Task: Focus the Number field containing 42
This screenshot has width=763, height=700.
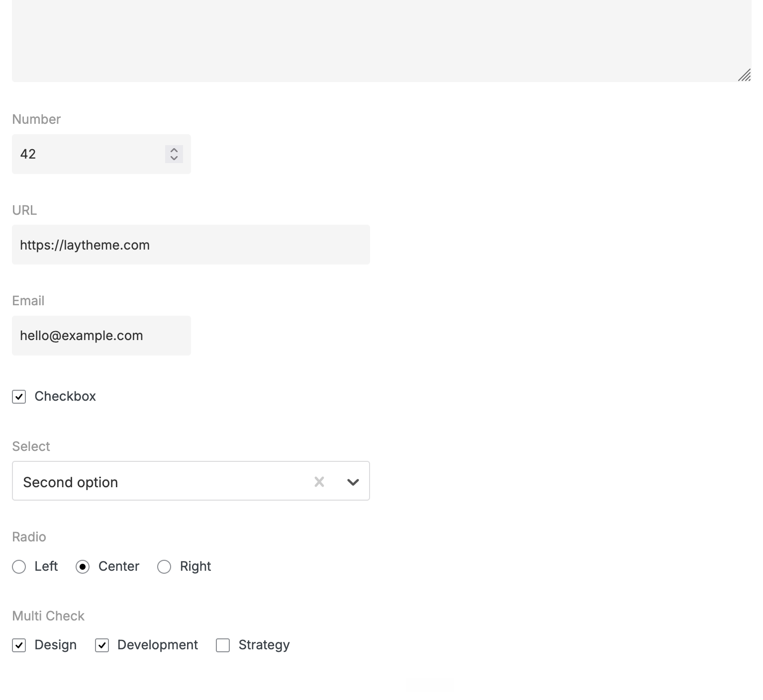Action: point(101,154)
